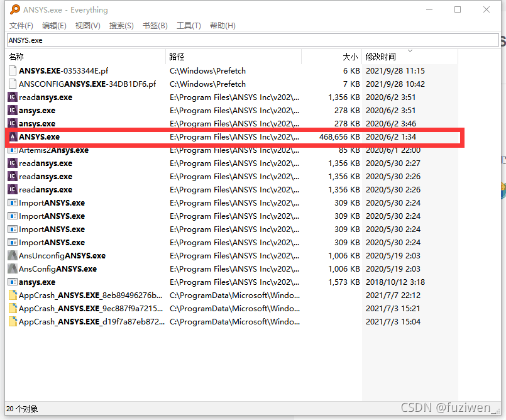This screenshot has height=420, width=506.
Task: Select file name ANSYS.EXE-0353344E.pf
Action: click(x=63, y=70)
